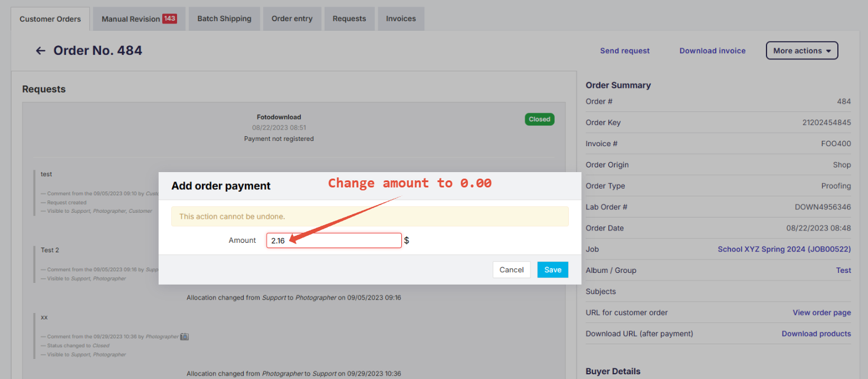Click the Send request link

[x=625, y=51]
